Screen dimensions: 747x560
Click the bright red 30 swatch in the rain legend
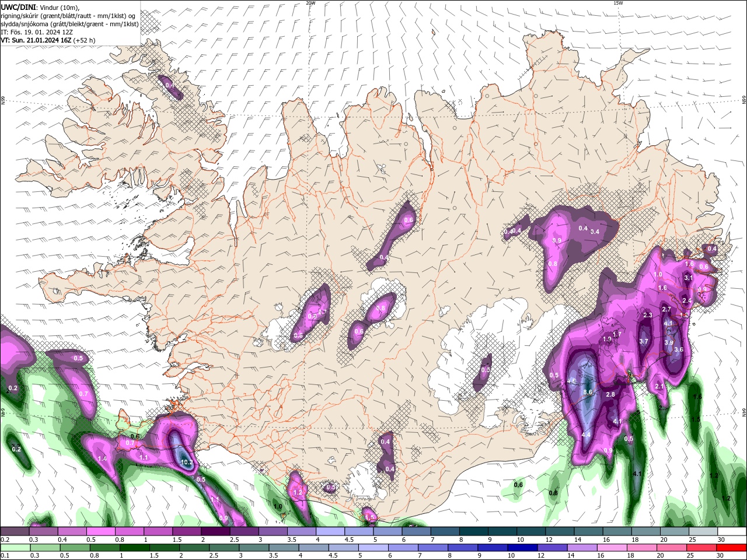(732, 548)
